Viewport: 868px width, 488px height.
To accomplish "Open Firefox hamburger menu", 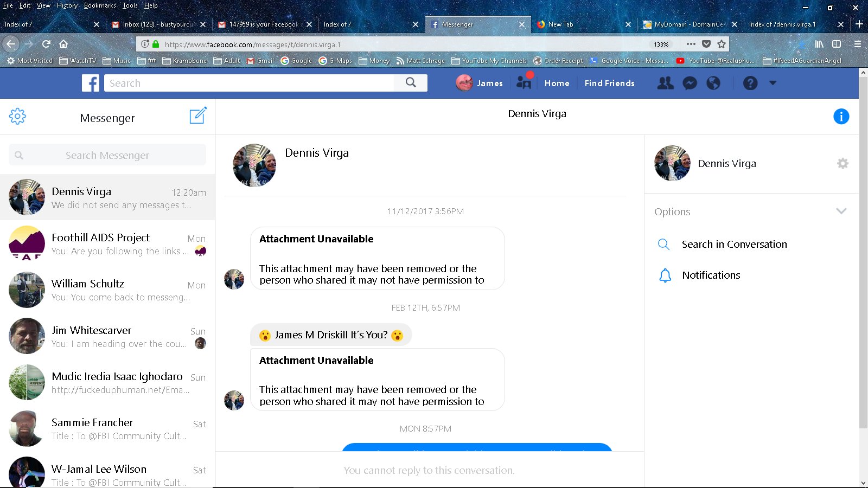I will [x=858, y=44].
